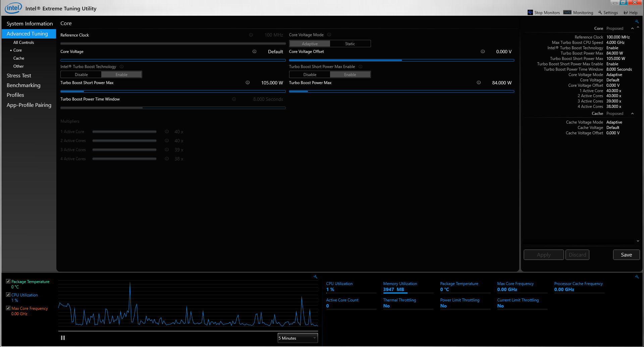Toggle the Max Core Frequency checkbox
This screenshot has height=347, width=644.
pos(8,308)
